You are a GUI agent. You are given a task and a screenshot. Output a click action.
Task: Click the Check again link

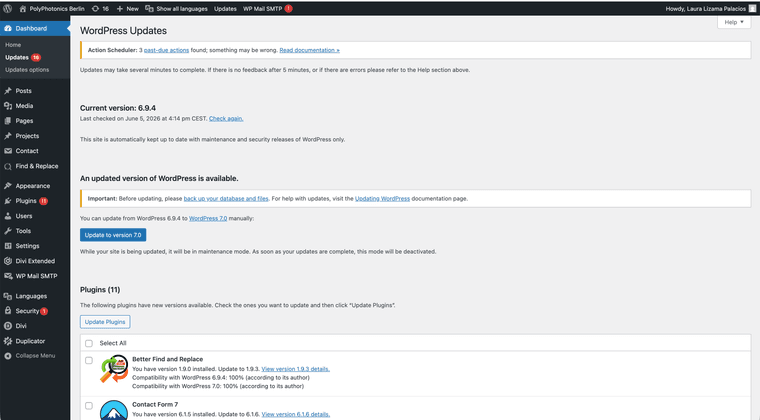[x=226, y=119]
